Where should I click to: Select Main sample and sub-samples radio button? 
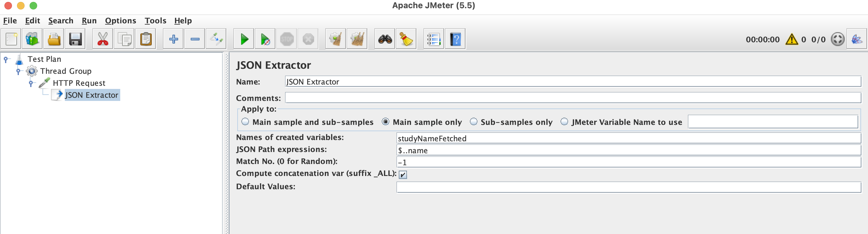[245, 121]
